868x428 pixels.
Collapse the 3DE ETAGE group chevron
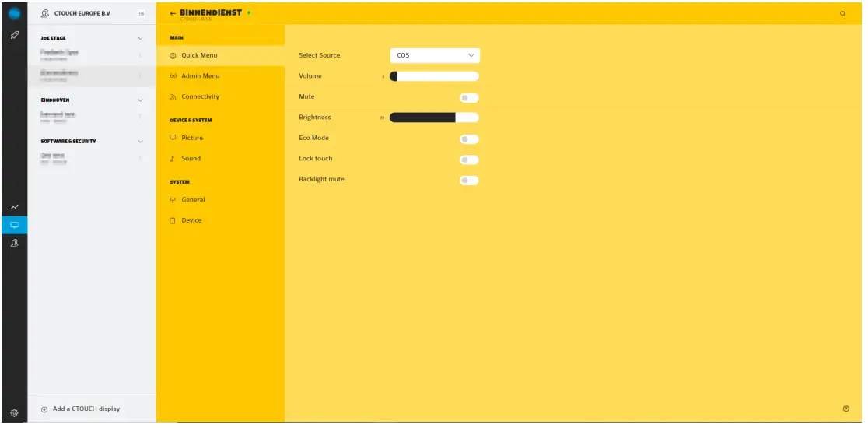[140, 38]
